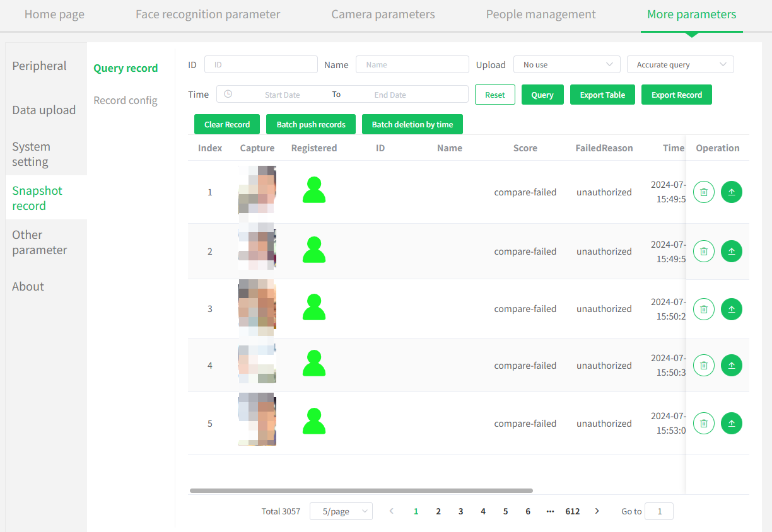Click Batch deletion by time button
Viewport: 772px width, 532px height.
(412, 124)
